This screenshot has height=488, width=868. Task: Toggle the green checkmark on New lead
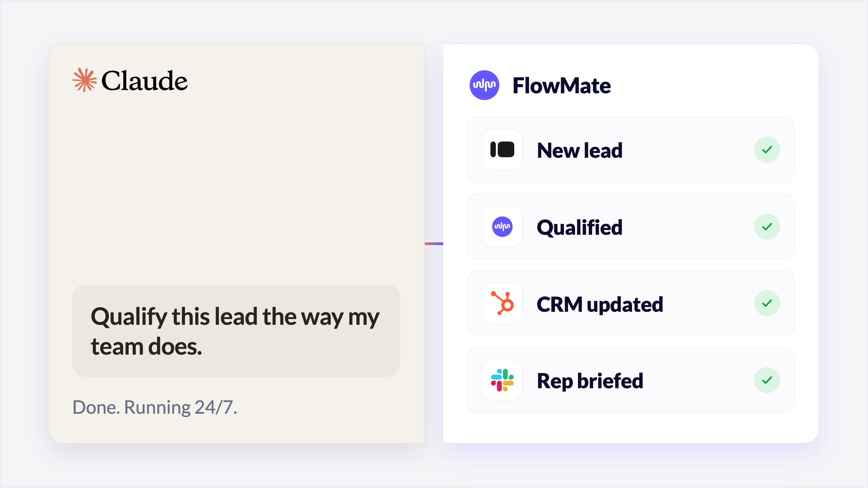click(x=767, y=150)
